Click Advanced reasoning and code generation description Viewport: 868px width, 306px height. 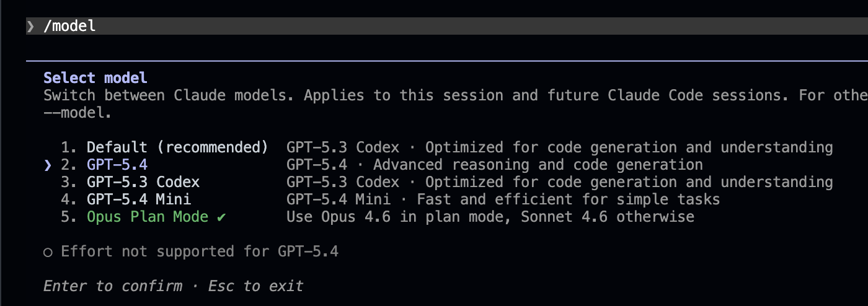(x=538, y=165)
